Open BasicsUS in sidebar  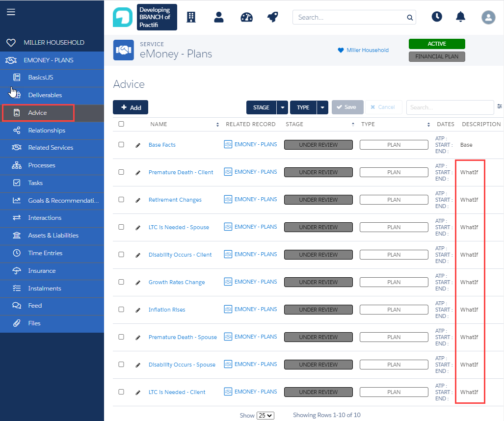coord(52,78)
